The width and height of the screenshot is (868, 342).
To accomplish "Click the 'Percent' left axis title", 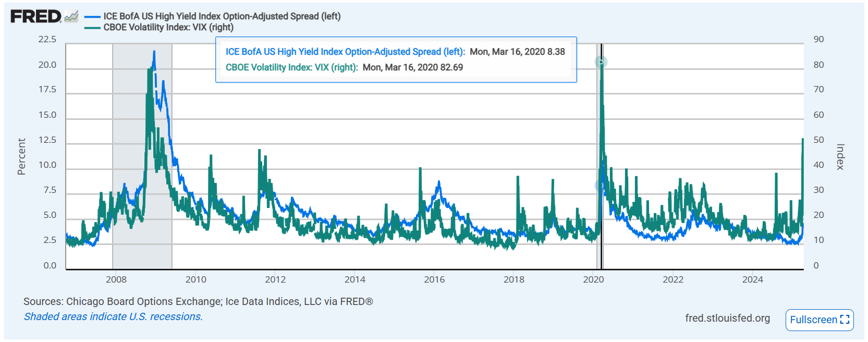I will [21, 156].
